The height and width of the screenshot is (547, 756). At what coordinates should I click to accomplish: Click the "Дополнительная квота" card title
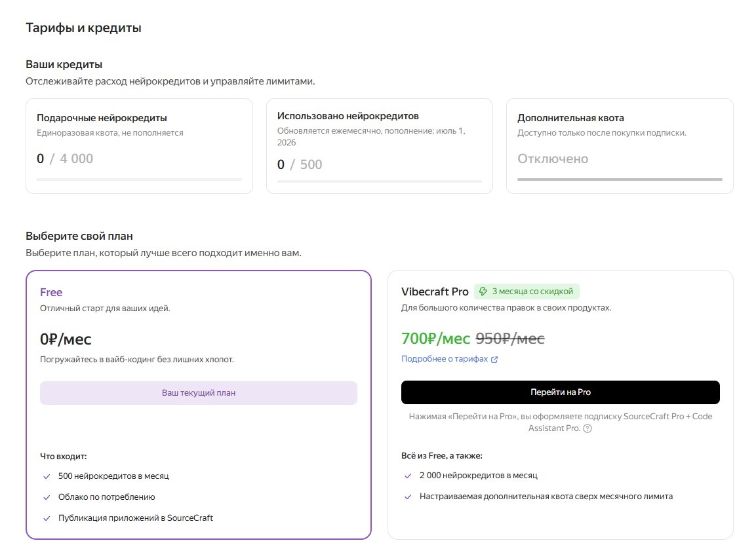[x=570, y=118]
